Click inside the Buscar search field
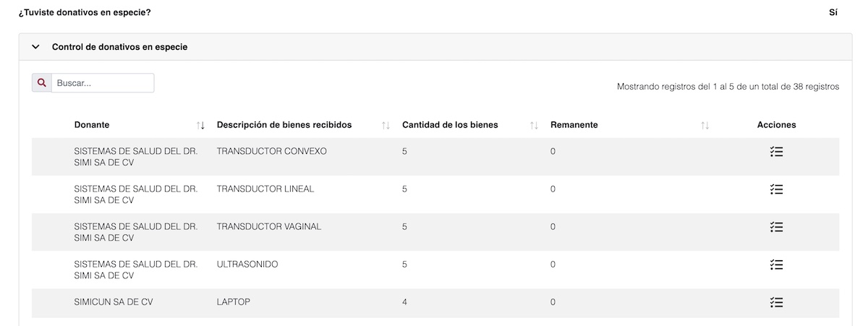The width and height of the screenshot is (868, 326). tap(102, 83)
